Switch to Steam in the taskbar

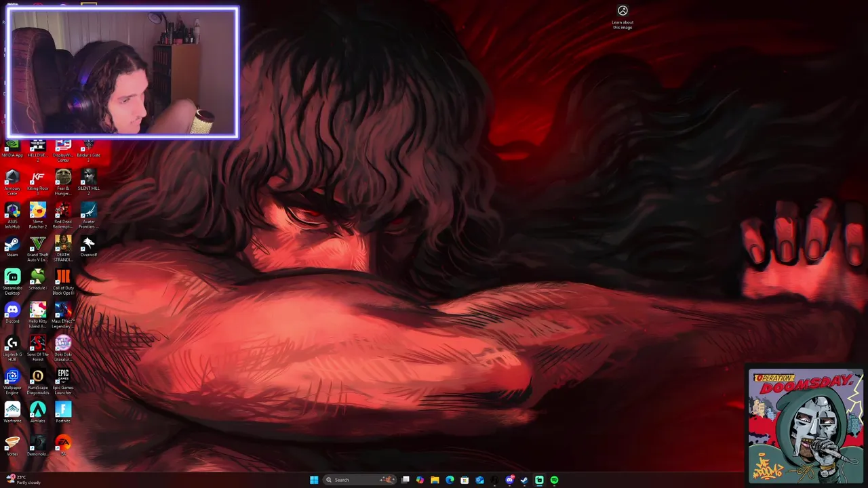(x=524, y=480)
